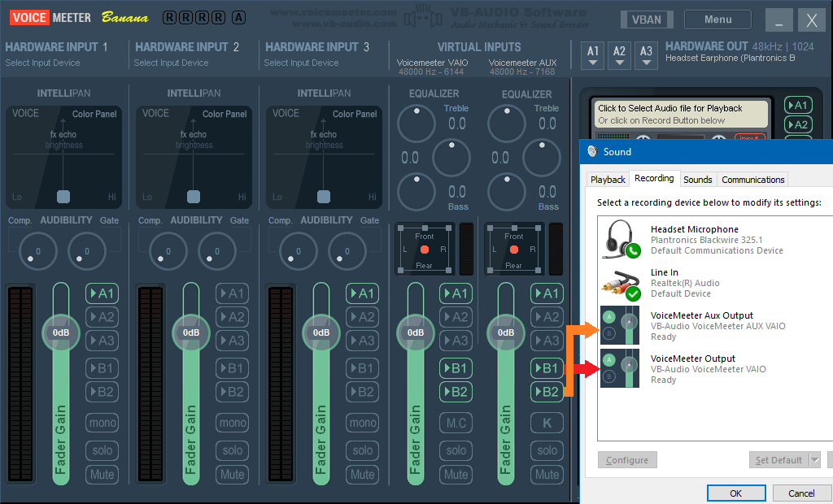Click the recorder A1 bus icon

[x=798, y=105]
